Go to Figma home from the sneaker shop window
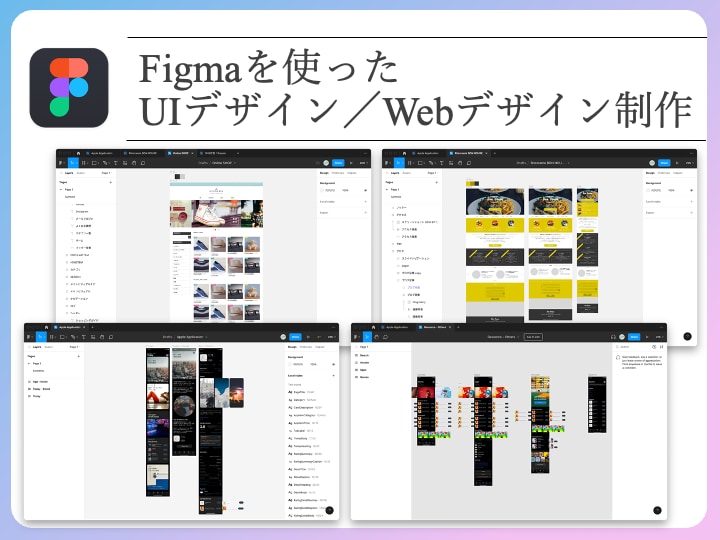720x540 pixels. tap(78, 153)
